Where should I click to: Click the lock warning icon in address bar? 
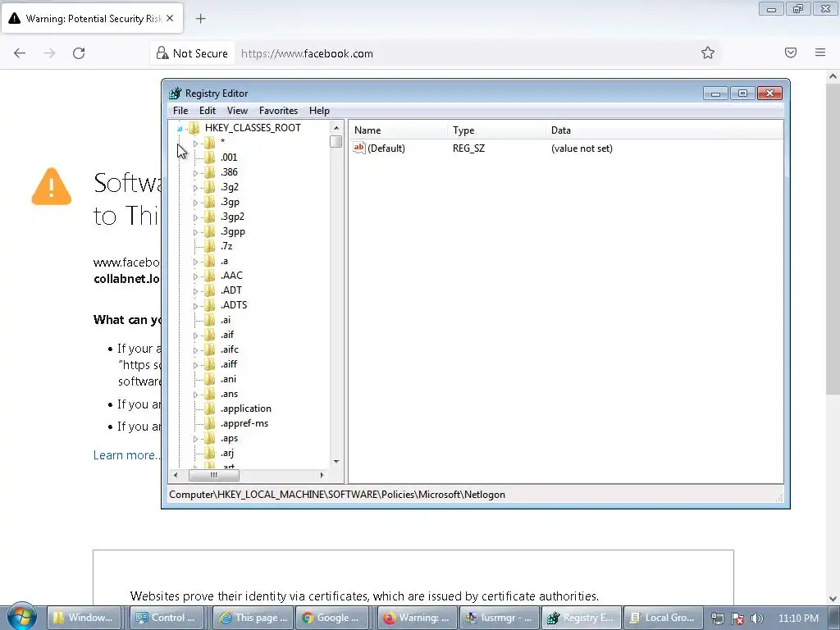click(162, 53)
